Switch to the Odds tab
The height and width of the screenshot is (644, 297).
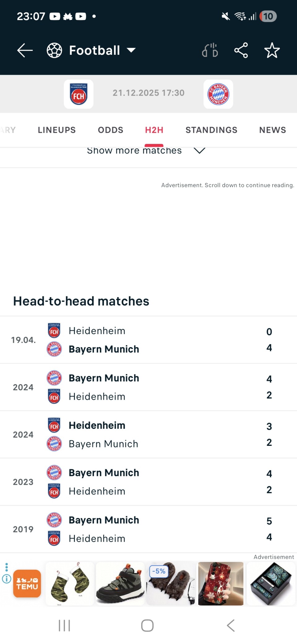pyautogui.click(x=110, y=130)
